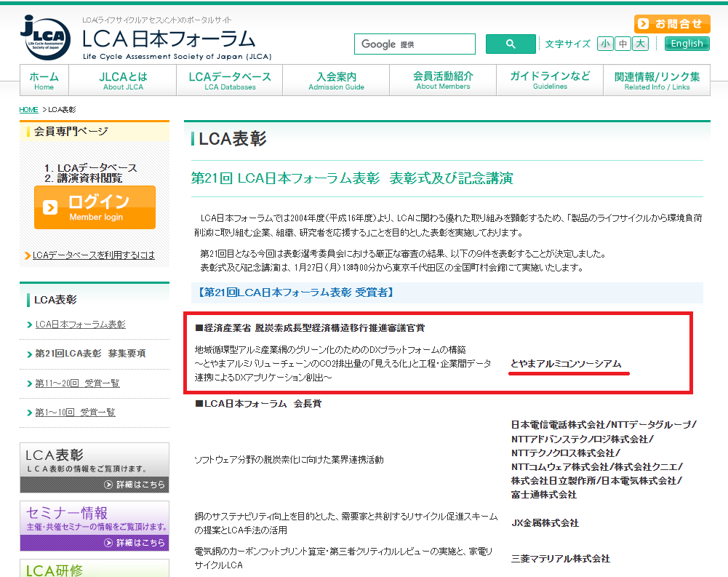
Task: Click the 会員専門ページ sidebar heading
Action: click(71, 132)
